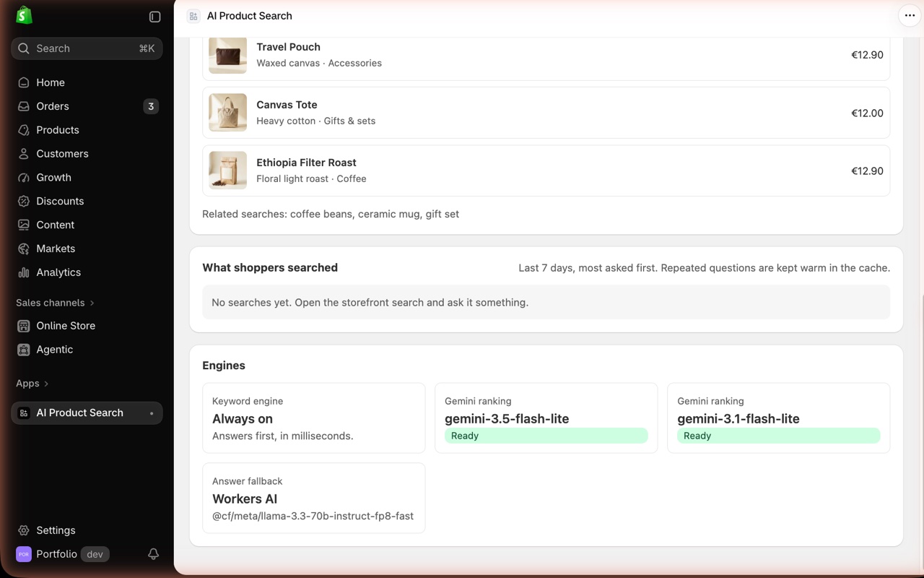The image size is (924, 578).
Task: Click the Analytics bar chart icon
Action: point(24,272)
